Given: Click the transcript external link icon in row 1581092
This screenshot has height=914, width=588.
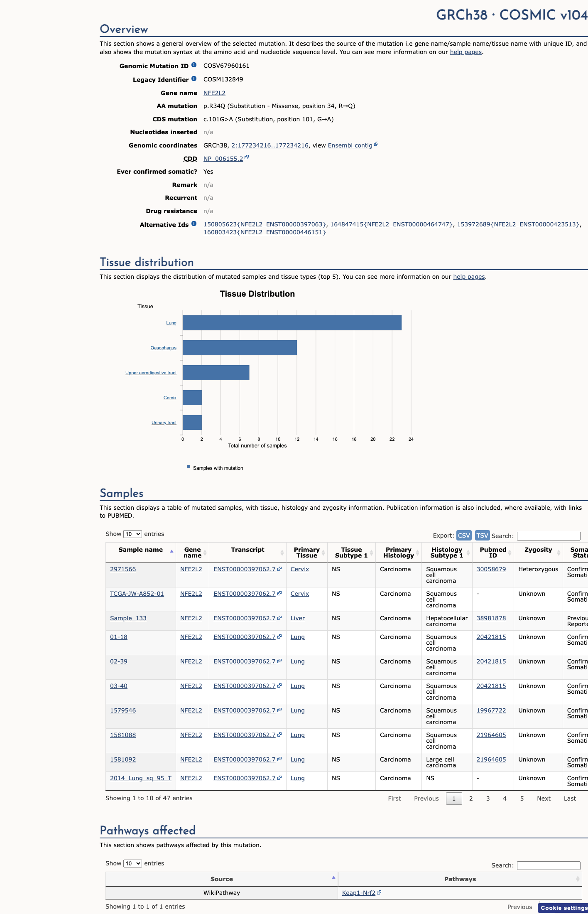Looking at the screenshot, I should click(x=279, y=759).
